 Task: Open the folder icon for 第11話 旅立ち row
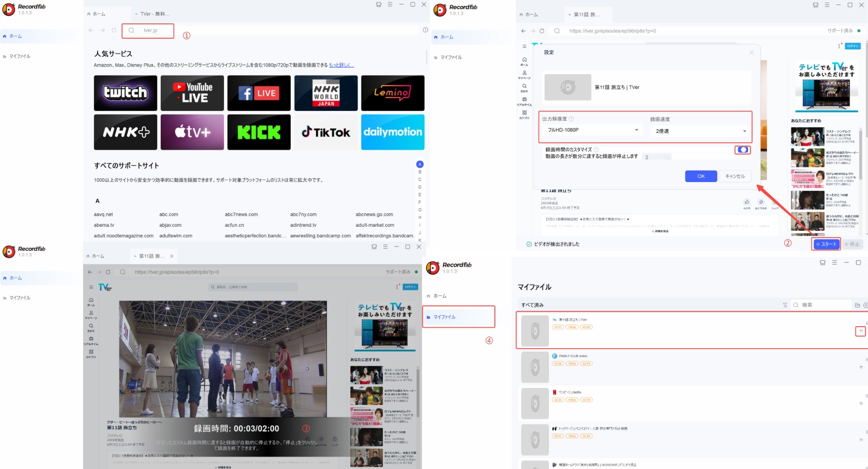pyautogui.click(x=861, y=331)
